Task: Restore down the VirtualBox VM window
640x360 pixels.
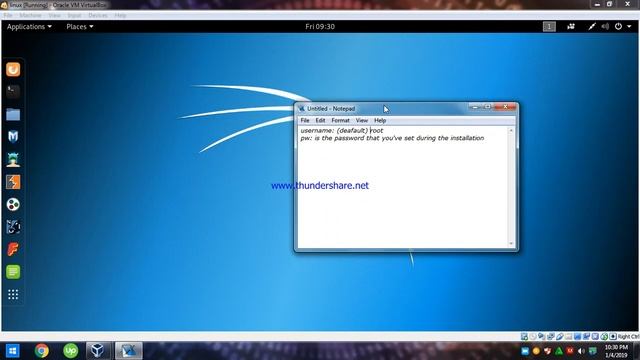Action: click(609, 4)
